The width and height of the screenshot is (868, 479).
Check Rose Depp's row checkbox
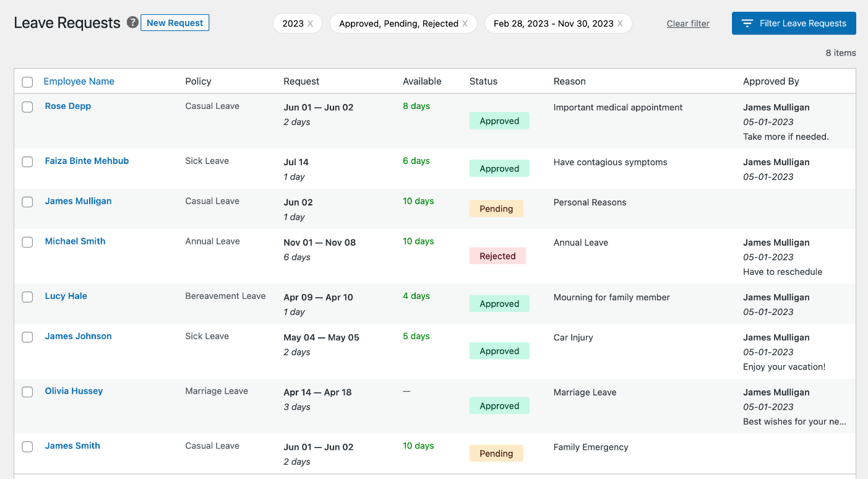point(27,106)
